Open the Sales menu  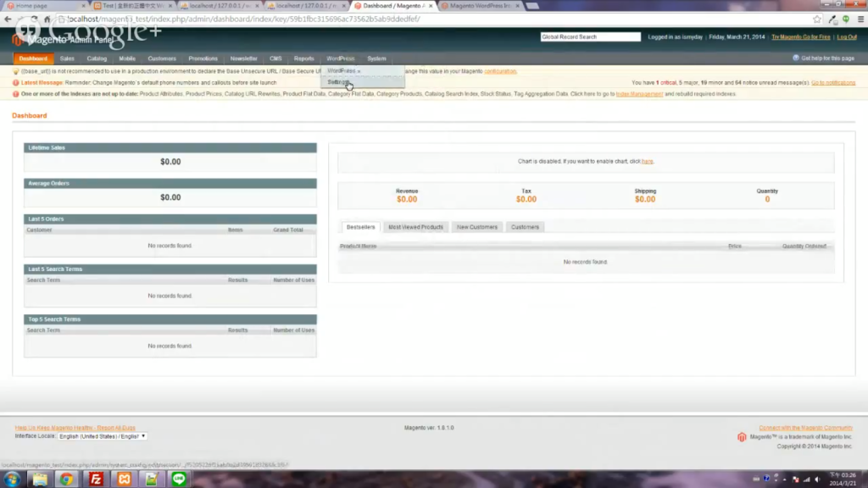click(67, 58)
